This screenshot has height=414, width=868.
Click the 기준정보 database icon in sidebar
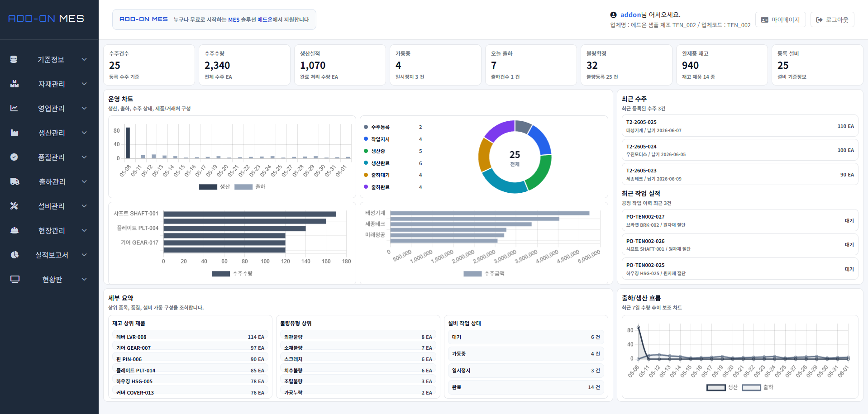[x=14, y=59]
